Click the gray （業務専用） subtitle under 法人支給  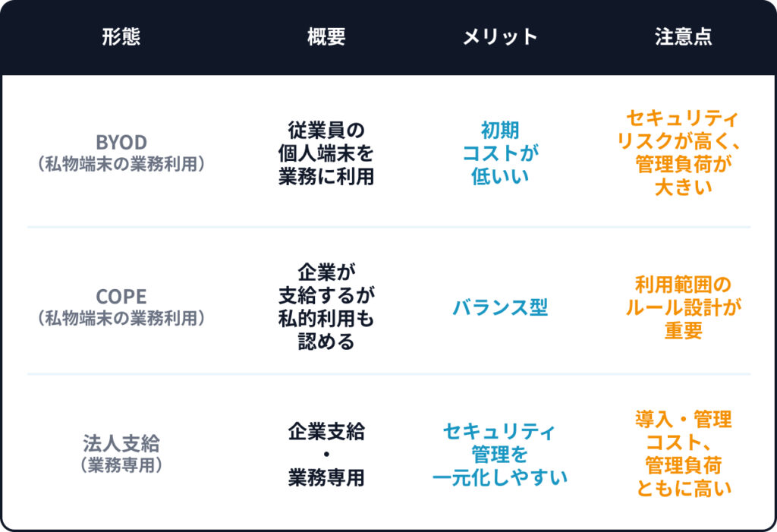(x=121, y=464)
